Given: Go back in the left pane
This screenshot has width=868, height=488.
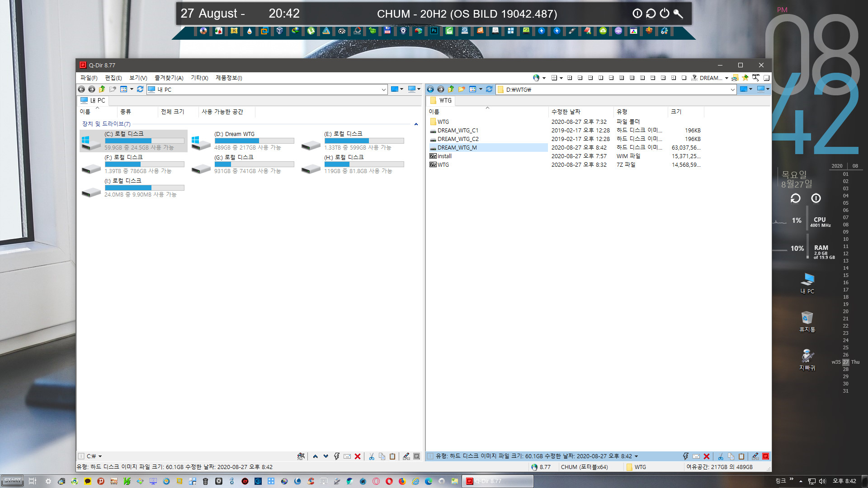Looking at the screenshot, I should [81, 89].
